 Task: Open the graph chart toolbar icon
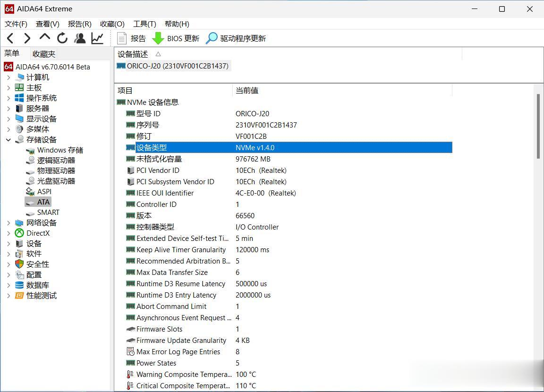(x=97, y=38)
